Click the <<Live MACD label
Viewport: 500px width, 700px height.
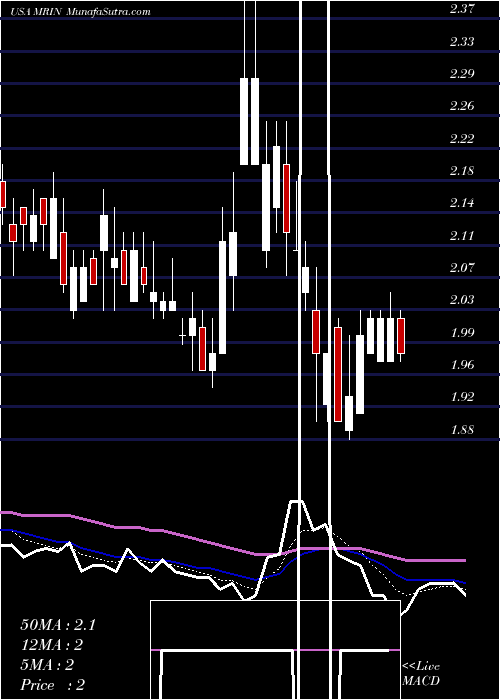pyautogui.click(x=421, y=674)
